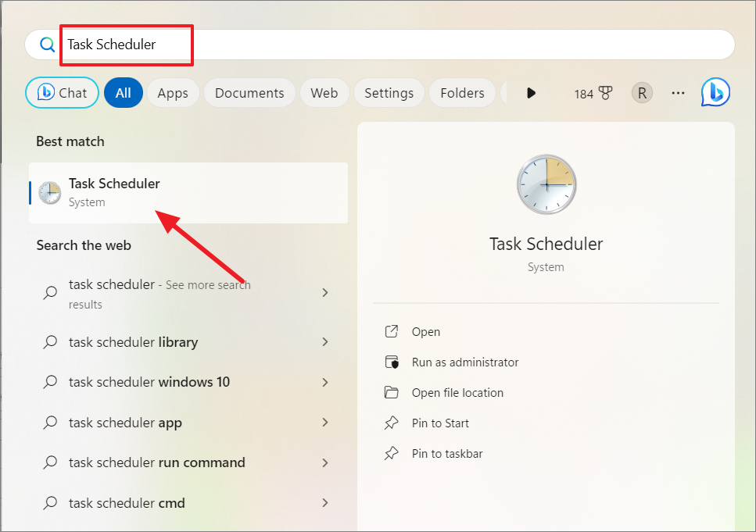Expand arrow for task scheduler run command
The height and width of the screenshot is (532, 756).
tap(325, 462)
